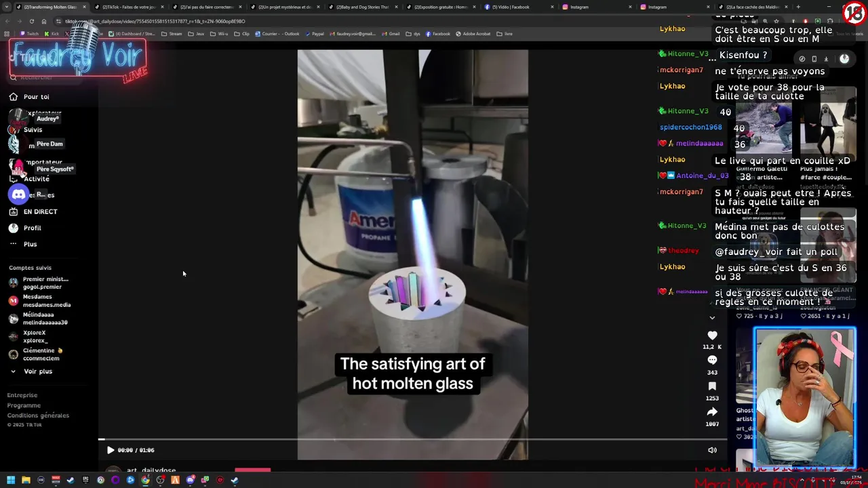868x488 pixels.
Task: Open the livre bookmarks folder
Action: 504,34
